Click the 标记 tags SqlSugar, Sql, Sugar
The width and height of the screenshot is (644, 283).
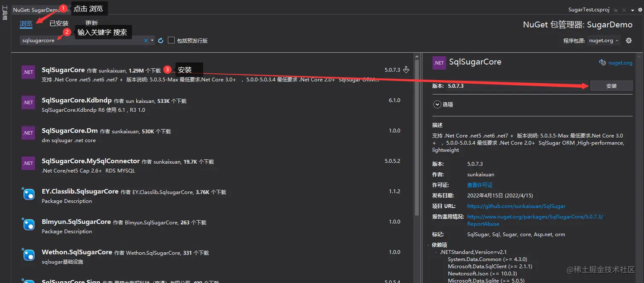coord(516,234)
